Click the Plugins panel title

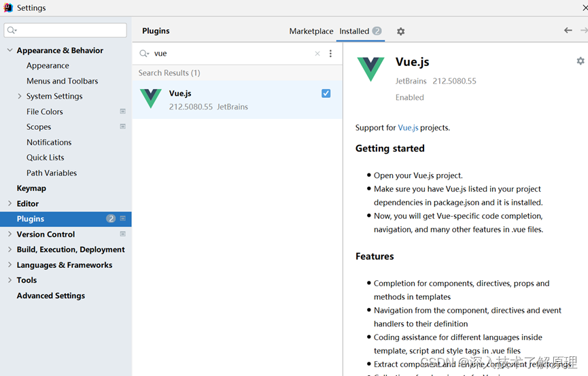(x=156, y=31)
